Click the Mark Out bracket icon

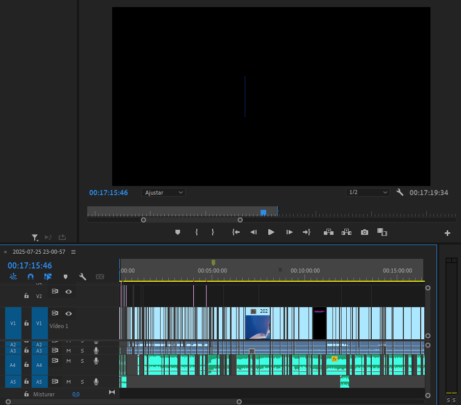tap(213, 232)
